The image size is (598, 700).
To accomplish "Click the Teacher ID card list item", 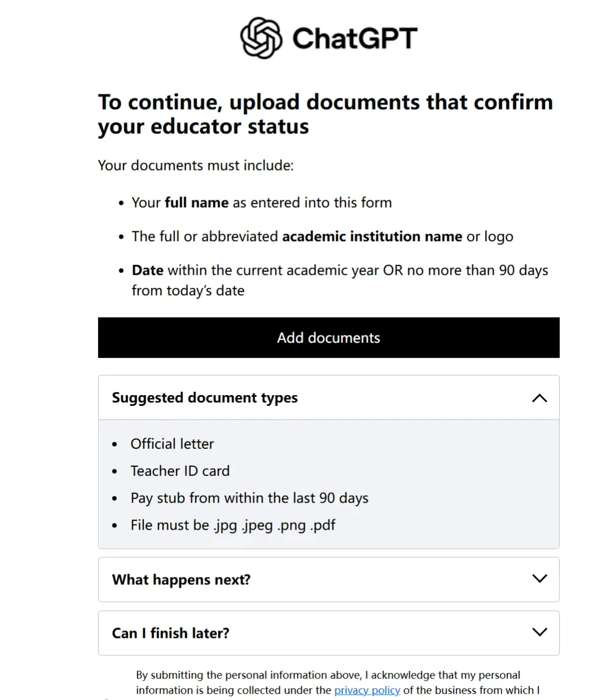I will tap(180, 471).
